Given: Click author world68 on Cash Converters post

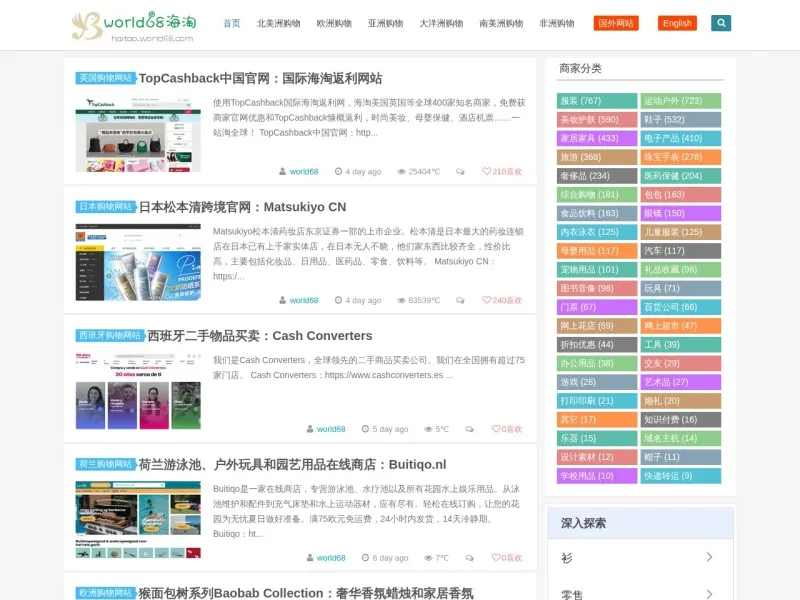Looking at the screenshot, I should tap(331, 429).
